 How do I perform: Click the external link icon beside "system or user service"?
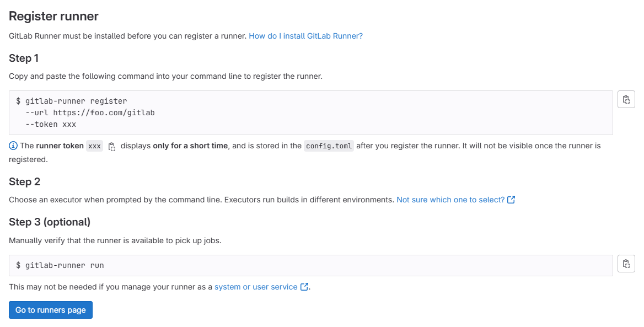click(304, 287)
